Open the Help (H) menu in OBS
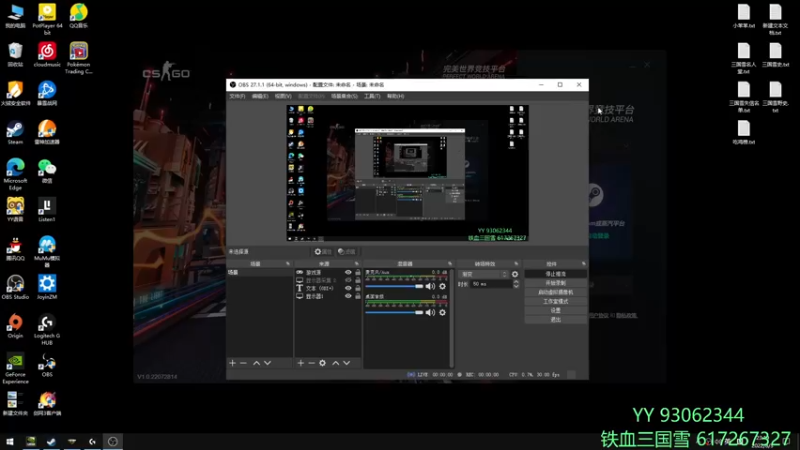This screenshot has width=800, height=450. 395,96
